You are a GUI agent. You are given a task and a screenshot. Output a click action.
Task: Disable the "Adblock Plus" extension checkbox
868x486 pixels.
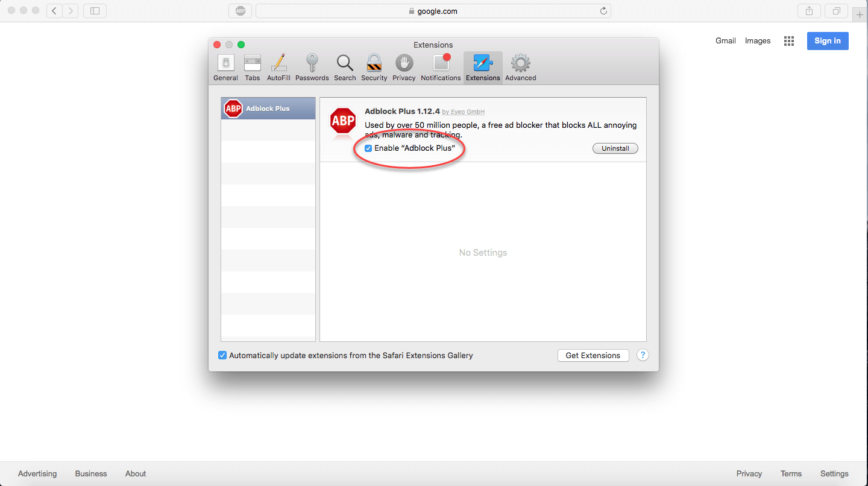pos(368,148)
